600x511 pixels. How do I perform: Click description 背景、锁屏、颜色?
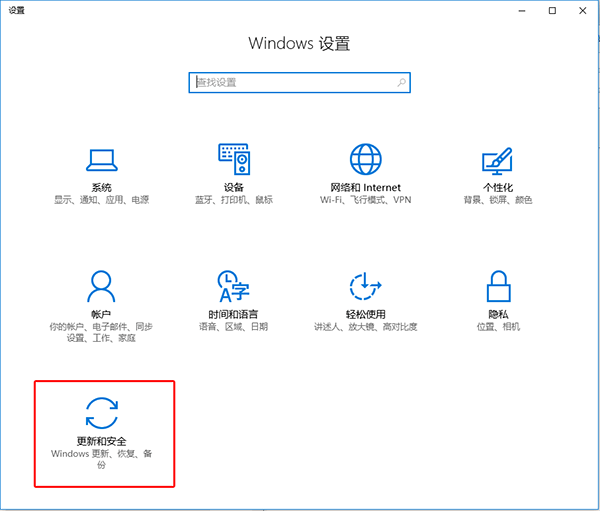coord(497,200)
